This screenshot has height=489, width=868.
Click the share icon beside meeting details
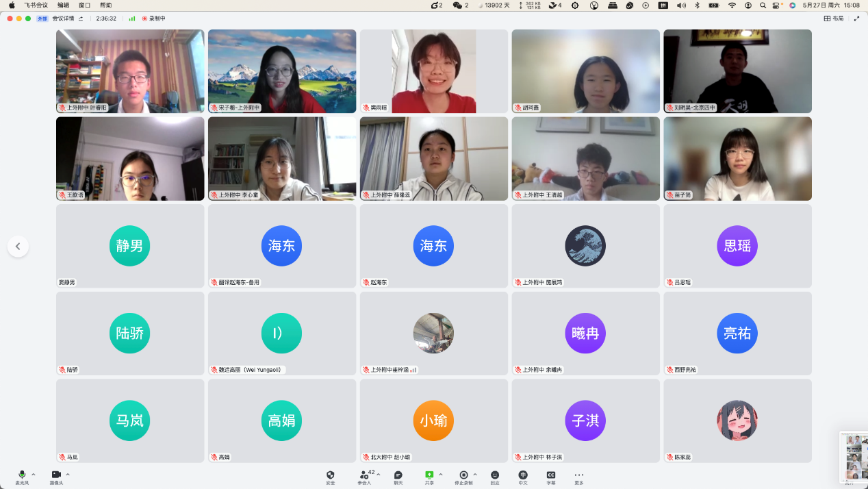pos(81,18)
